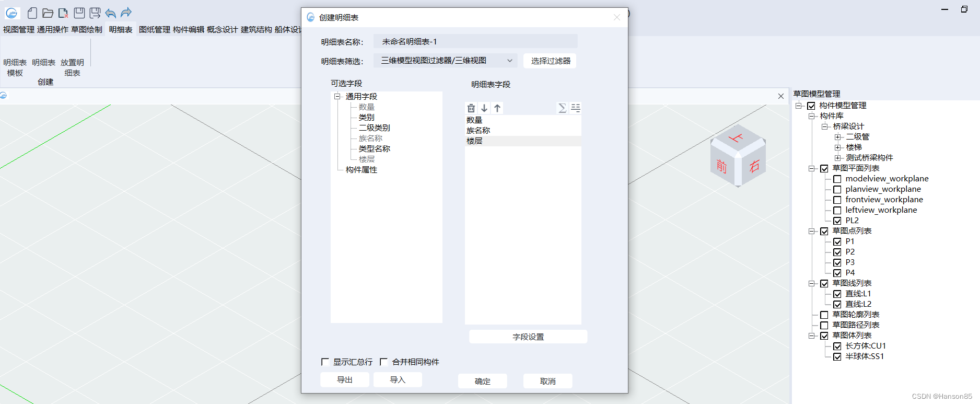Collapse the 通用字段 tree node
The image size is (980, 404).
click(337, 97)
